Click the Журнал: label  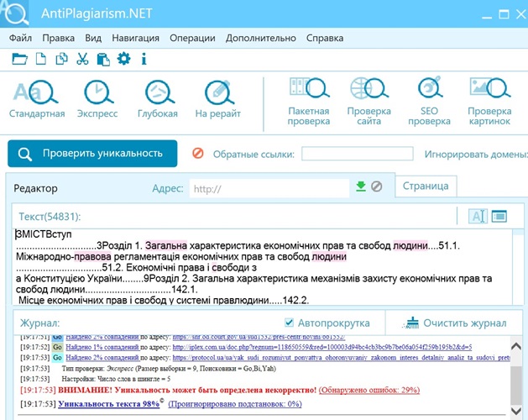pos(39,323)
